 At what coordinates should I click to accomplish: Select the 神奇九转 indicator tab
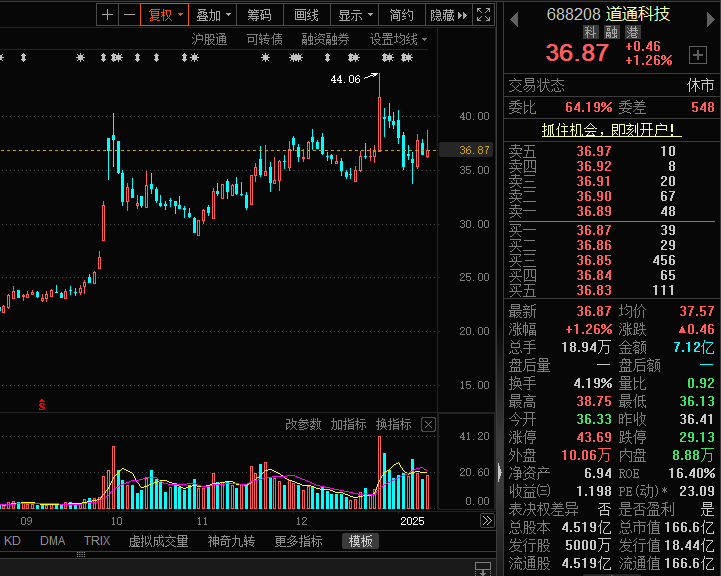232,541
